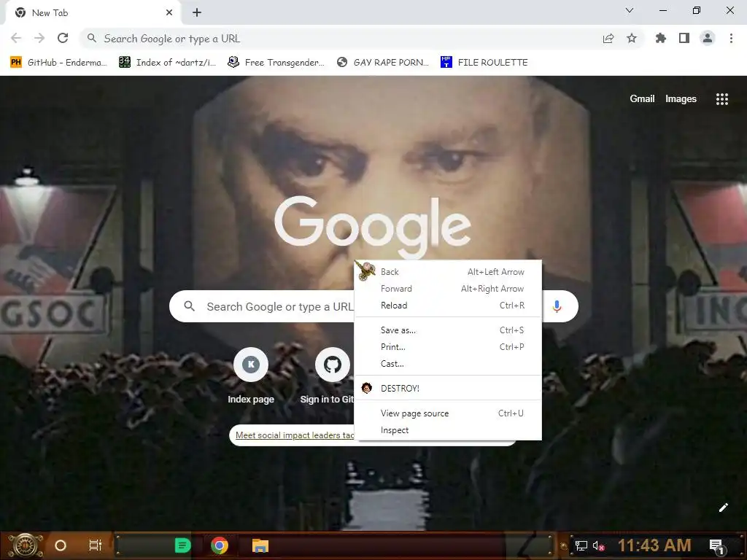The image size is (747, 560).
Task: Open the GitHub - Enderma... bookmark
Action: 58,63
